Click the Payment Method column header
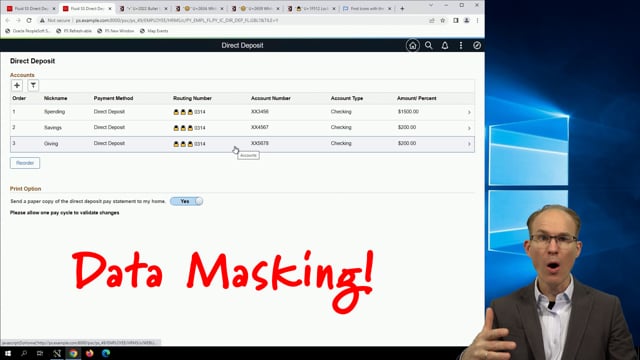 [113, 98]
